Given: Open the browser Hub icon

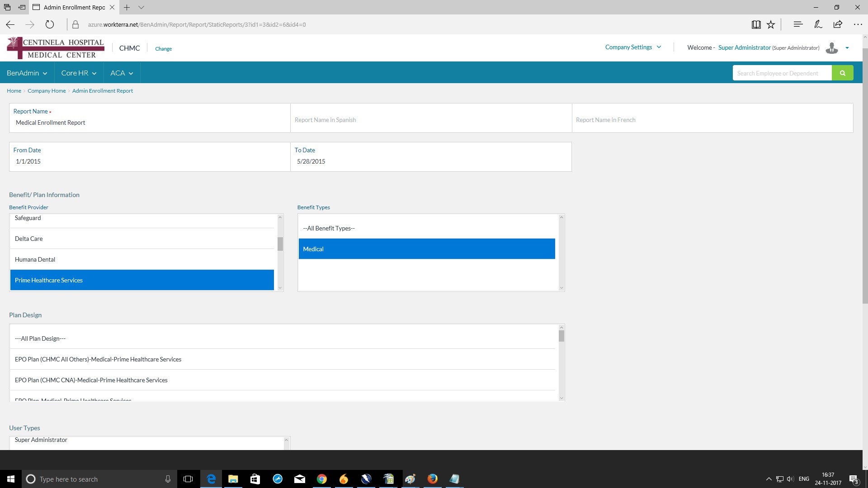Looking at the screenshot, I should (x=798, y=24).
